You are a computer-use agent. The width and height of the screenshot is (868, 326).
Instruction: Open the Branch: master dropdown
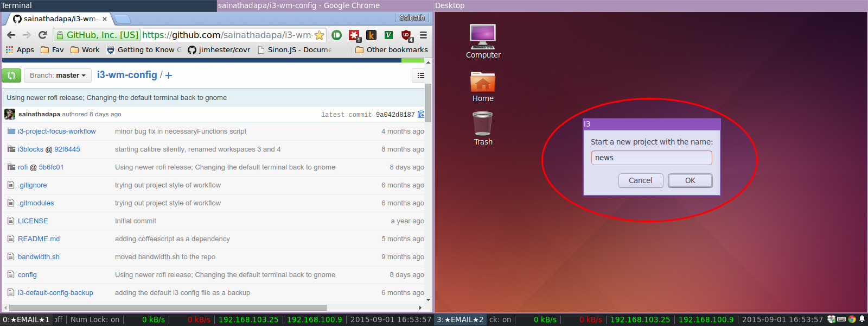pos(58,76)
